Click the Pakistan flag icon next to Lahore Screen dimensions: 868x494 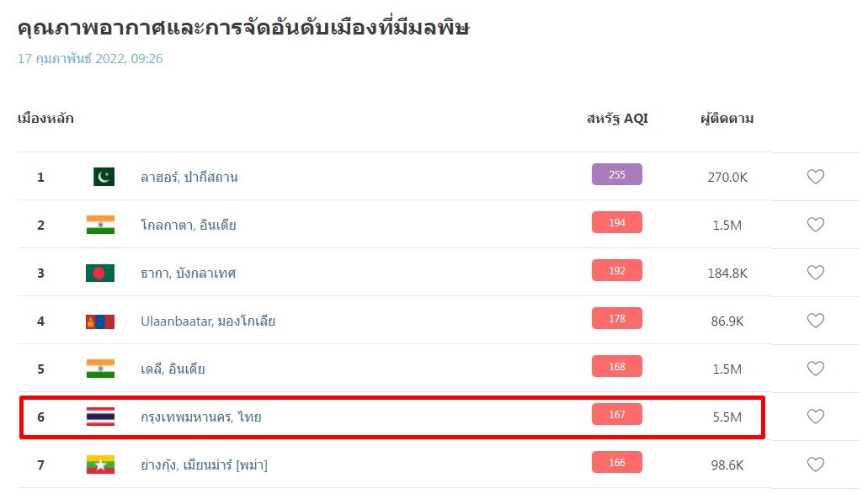pyautogui.click(x=102, y=177)
